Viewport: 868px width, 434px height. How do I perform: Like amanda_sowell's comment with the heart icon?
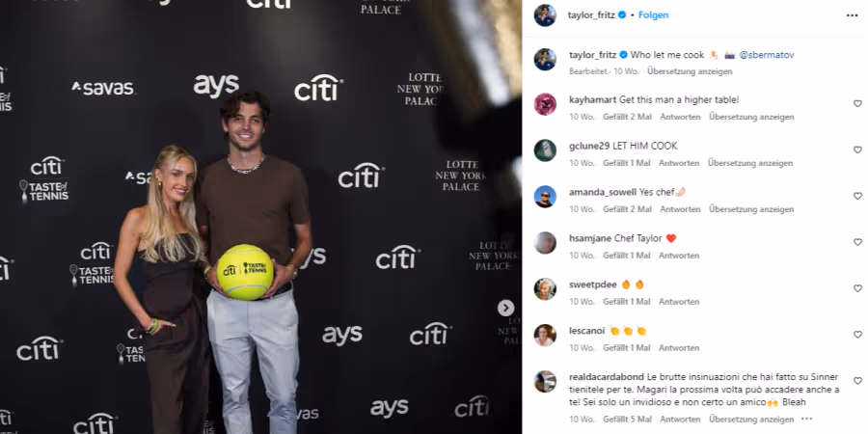coord(857,196)
